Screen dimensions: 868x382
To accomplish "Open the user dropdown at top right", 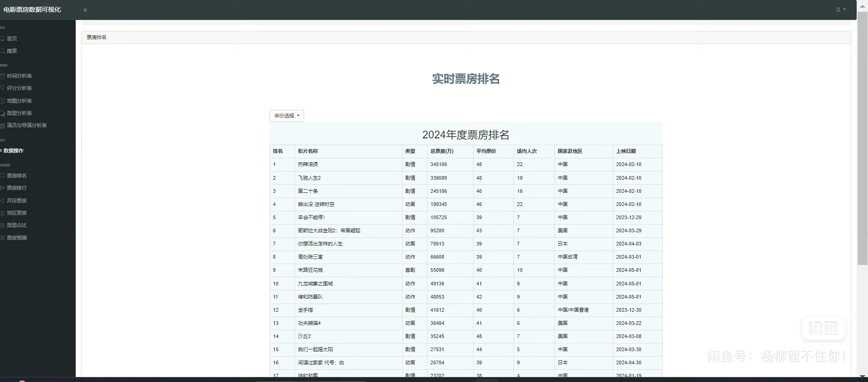I will [841, 10].
